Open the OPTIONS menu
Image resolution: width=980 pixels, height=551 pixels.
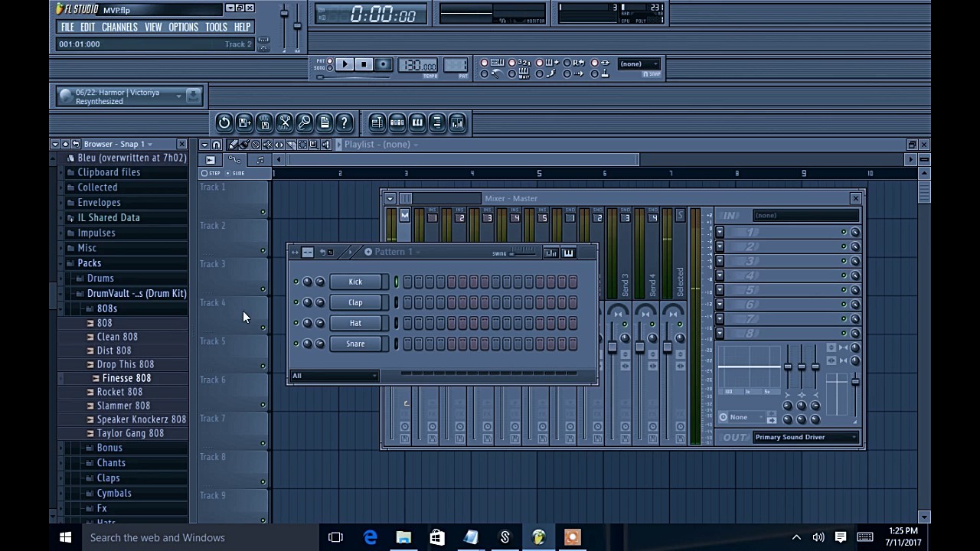[184, 27]
